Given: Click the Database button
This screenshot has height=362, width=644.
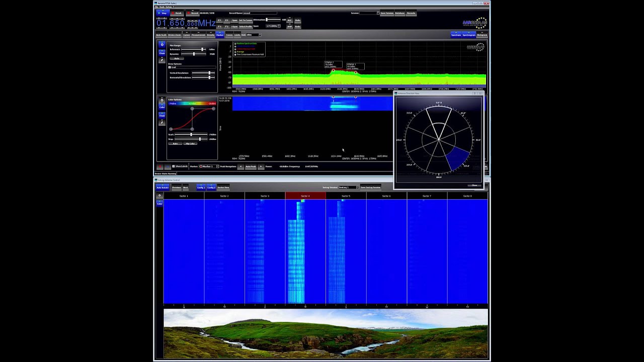Looking at the screenshot, I should coord(400,13).
